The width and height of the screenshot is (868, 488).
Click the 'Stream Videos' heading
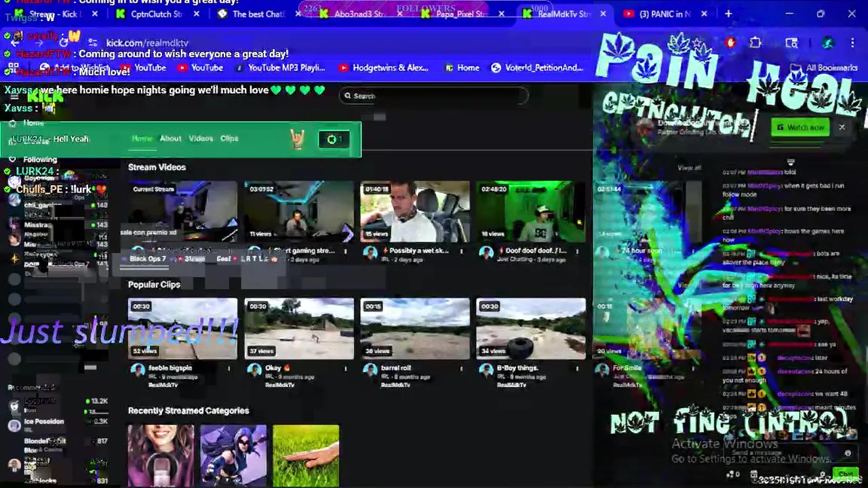157,167
